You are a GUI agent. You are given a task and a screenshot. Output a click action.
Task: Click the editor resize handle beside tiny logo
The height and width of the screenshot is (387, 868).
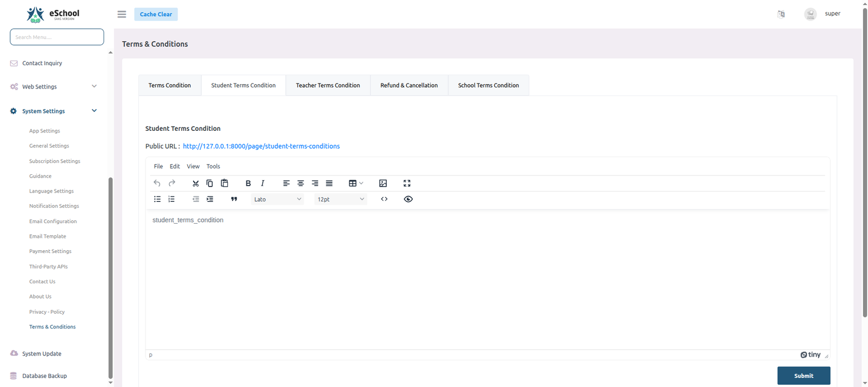826,356
